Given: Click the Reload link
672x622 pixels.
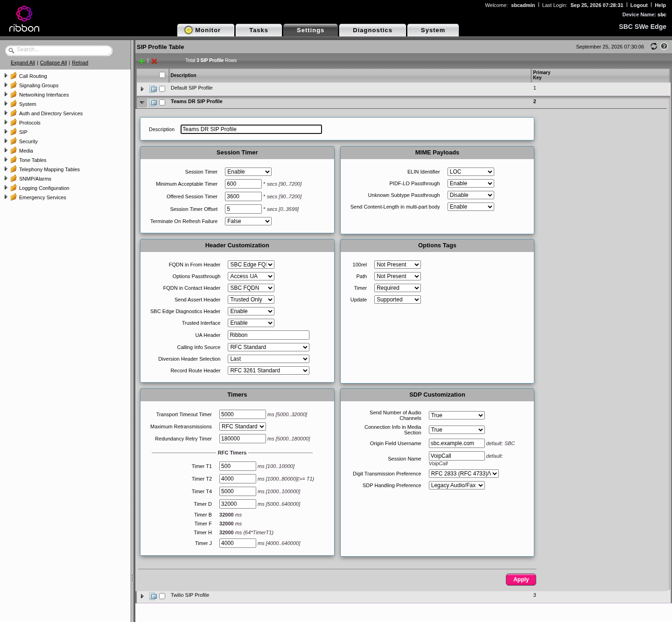Looking at the screenshot, I should click(80, 63).
